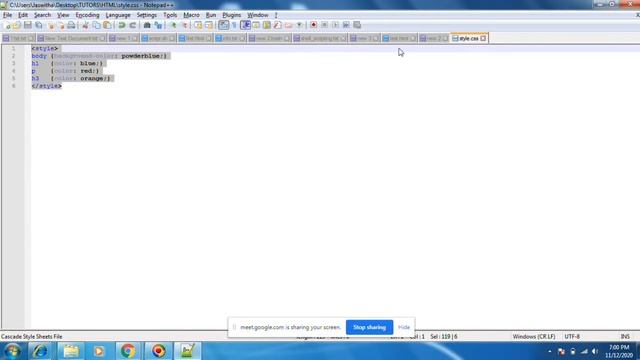This screenshot has height=360, width=640.
Task: Click the Zoom In toolbar icon
Action: click(x=173, y=25)
